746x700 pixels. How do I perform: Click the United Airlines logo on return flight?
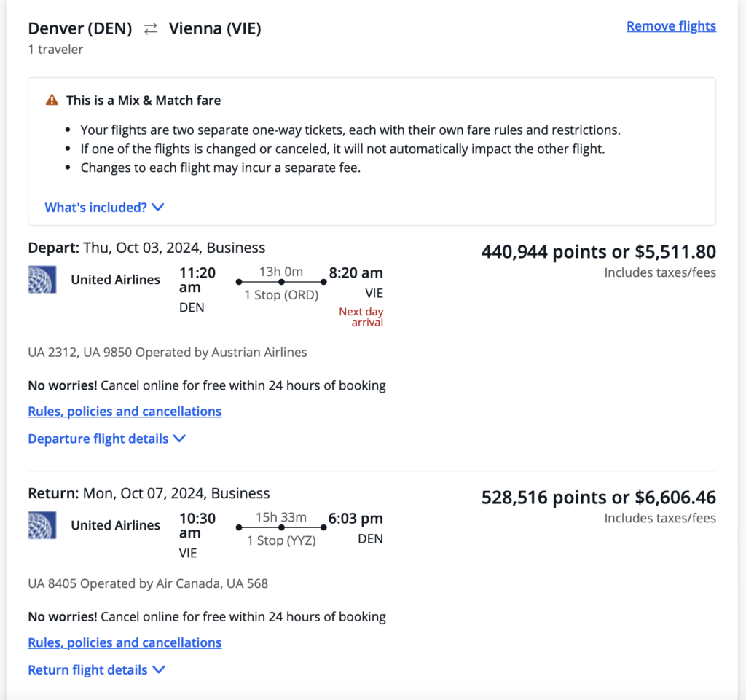[x=42, y=525]
